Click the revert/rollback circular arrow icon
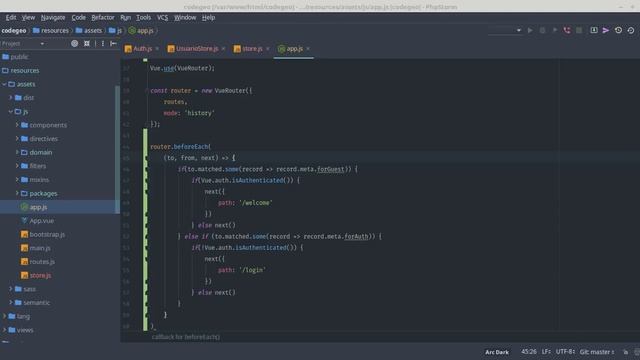 point(631,30)
